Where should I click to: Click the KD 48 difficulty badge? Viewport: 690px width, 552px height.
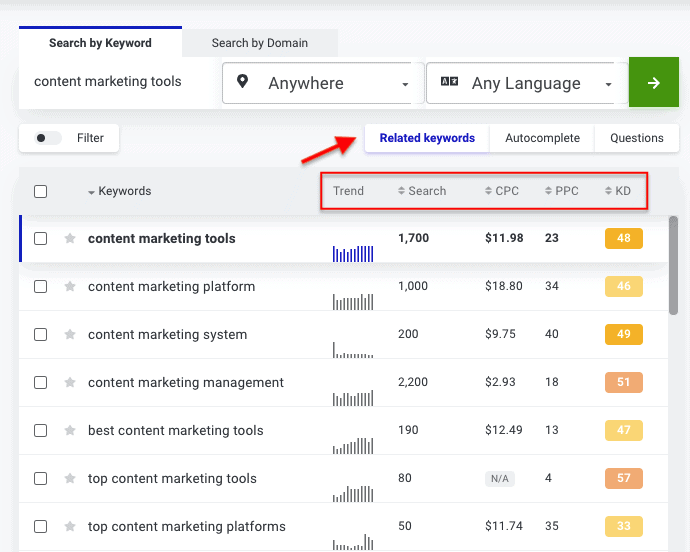click(x=623, y=239)
